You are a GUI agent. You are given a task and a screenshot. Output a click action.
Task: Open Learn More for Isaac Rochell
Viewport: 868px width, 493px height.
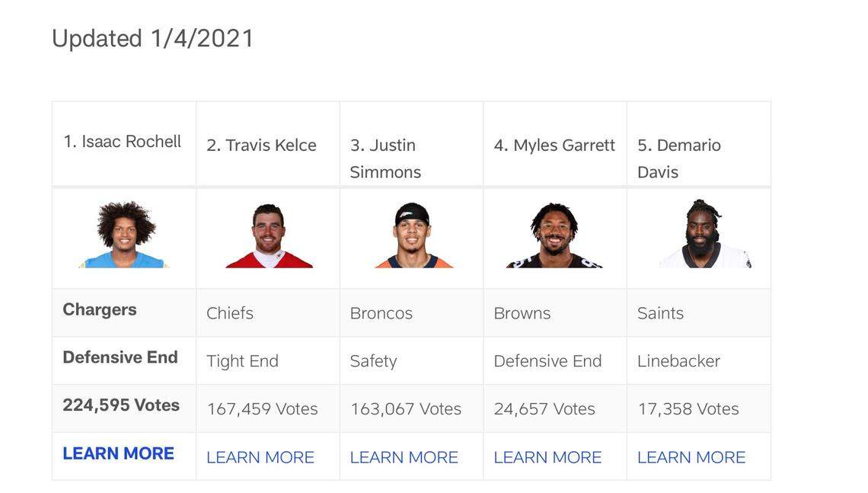pos(118,453)
